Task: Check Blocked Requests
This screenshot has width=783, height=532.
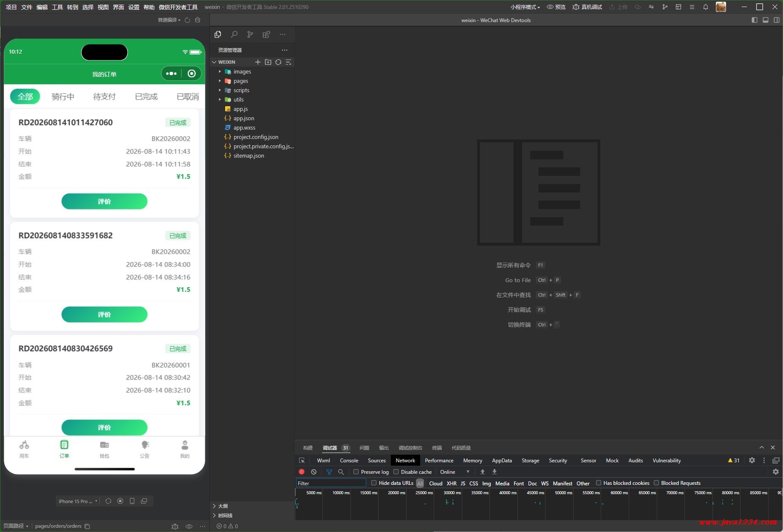Action: (x=656, y=483)
